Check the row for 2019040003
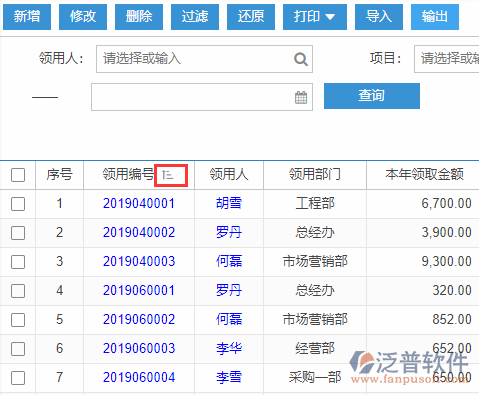Image resolution: width=479 pixels, height=395 pixels. (18, 262)
